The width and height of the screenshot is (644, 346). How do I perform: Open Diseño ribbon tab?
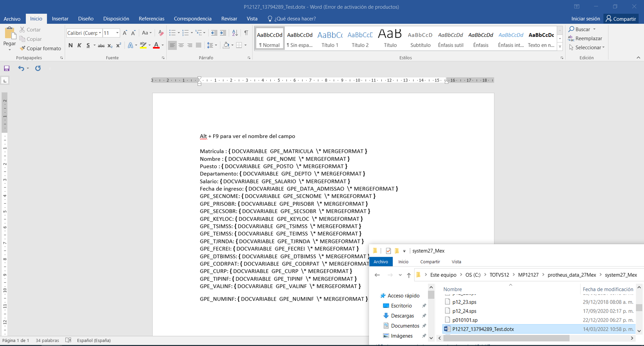pyautogui.click(x=86, y=19)
